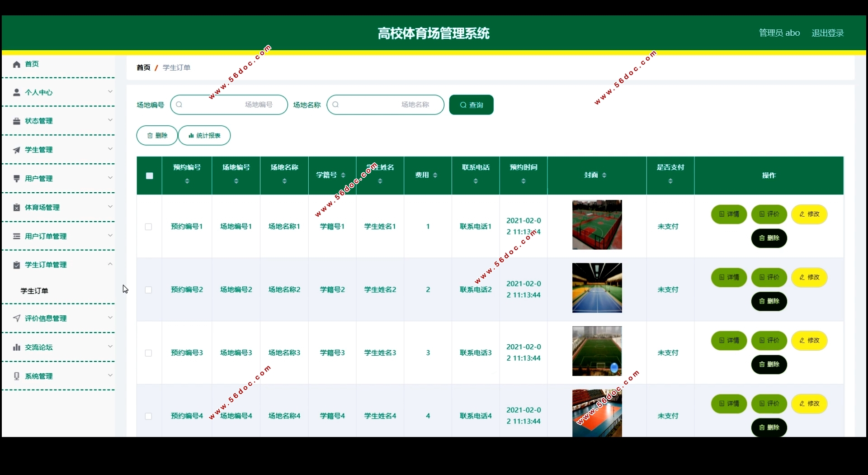The width and height of the screenshot is (868, 475).
Task: Click the 系统管理 sidebar icon
Action: pos(17,376)
